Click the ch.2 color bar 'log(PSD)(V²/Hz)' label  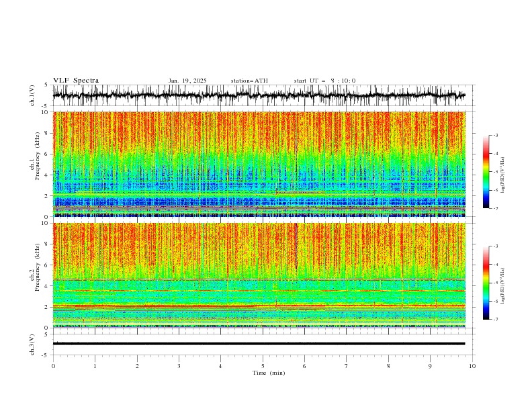[502, 286]
